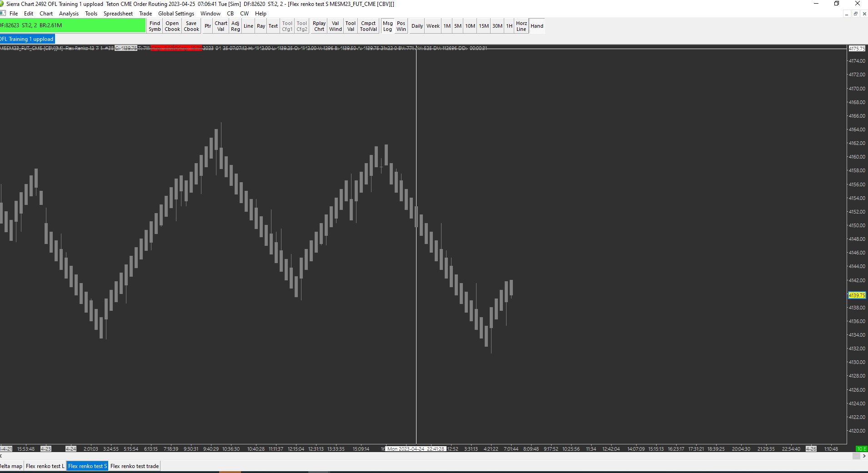Viewport: 868px width, 473px height.
Task: Switch chart to Daily timeframe
Action: pos(417,26)
